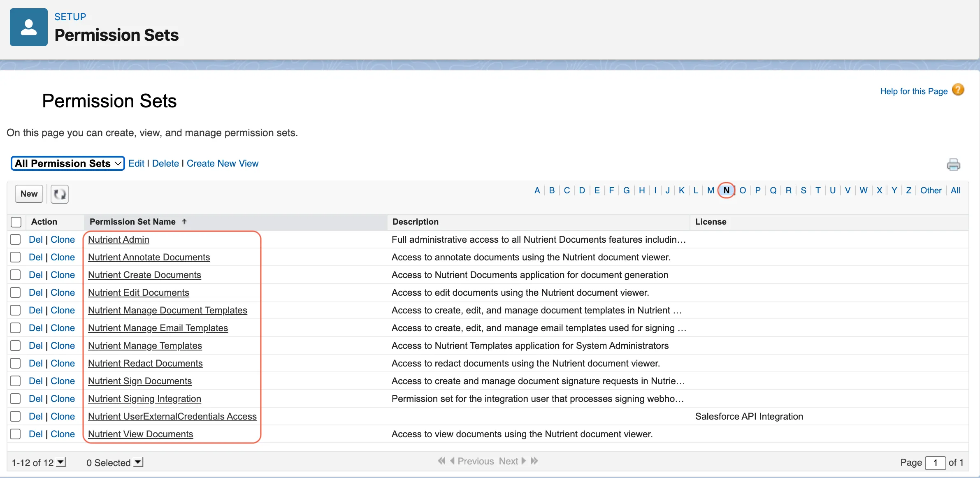Clone the Nutrient Edit Documents permission set
Viewport: 980px width, 478px height.
point(63,292)
